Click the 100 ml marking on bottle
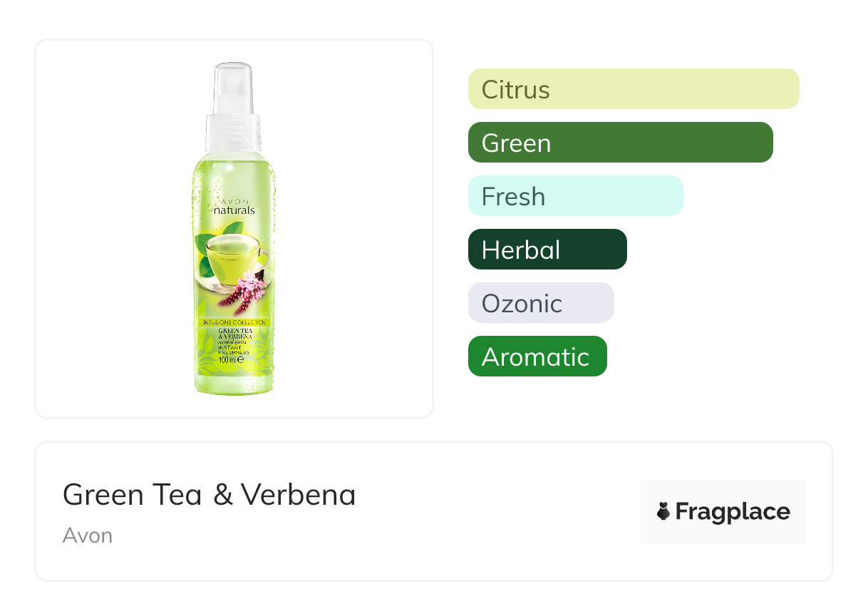 point(231,361)
